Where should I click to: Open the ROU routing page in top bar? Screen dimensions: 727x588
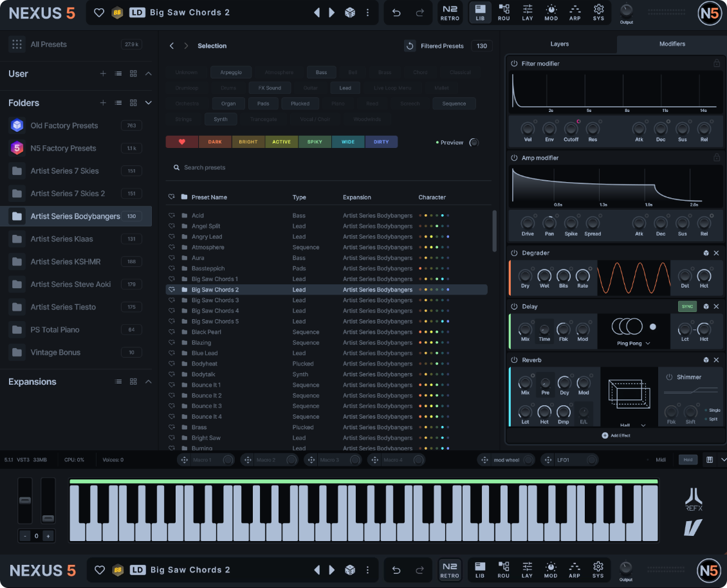(504, 12)
